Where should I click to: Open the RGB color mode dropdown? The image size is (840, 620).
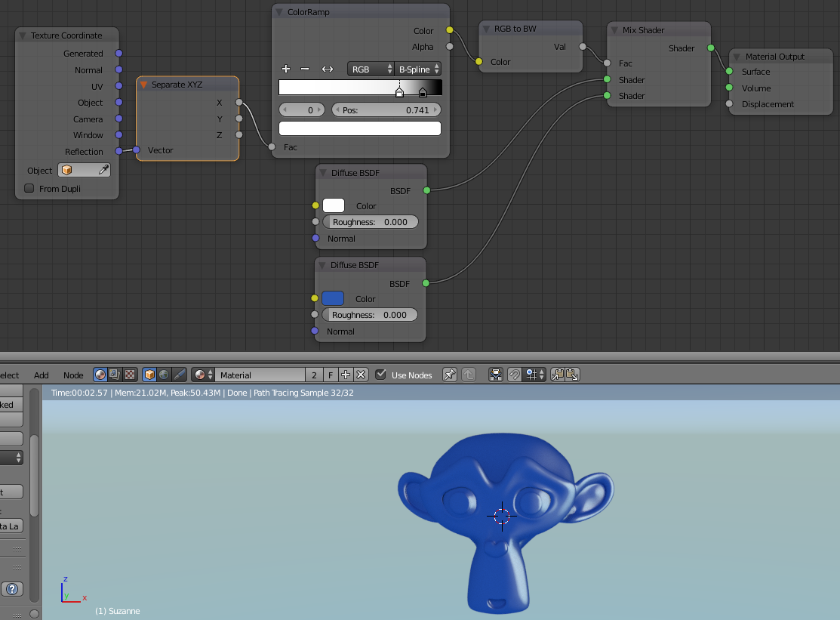coord(371,69)
